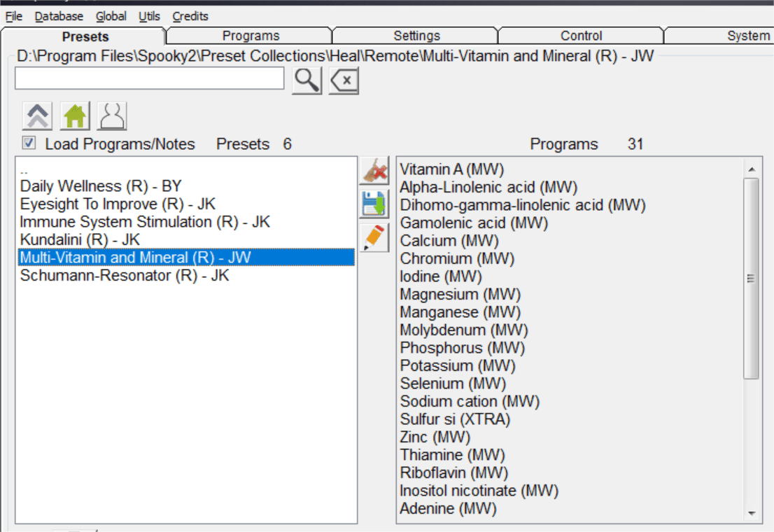
Task: Select Sulfur si (XTRA) program
Action: pyautogui.click(x=570, y=419)
